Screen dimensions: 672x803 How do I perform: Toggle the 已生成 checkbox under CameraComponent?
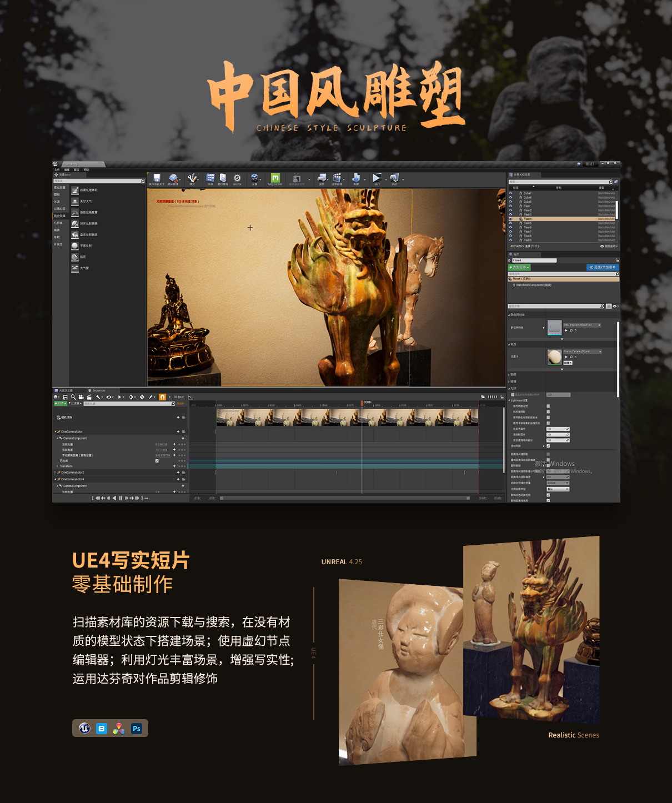click(x=157, y=461)
